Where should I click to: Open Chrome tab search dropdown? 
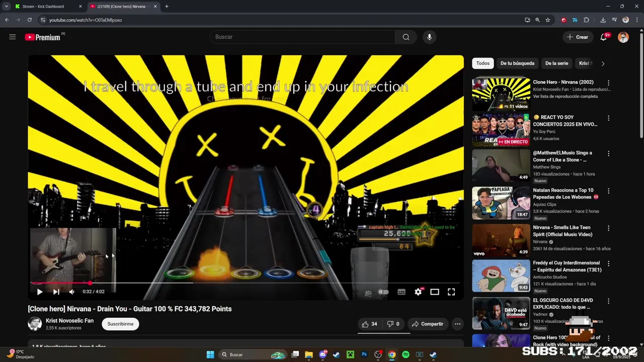click(x=6, y=7)
